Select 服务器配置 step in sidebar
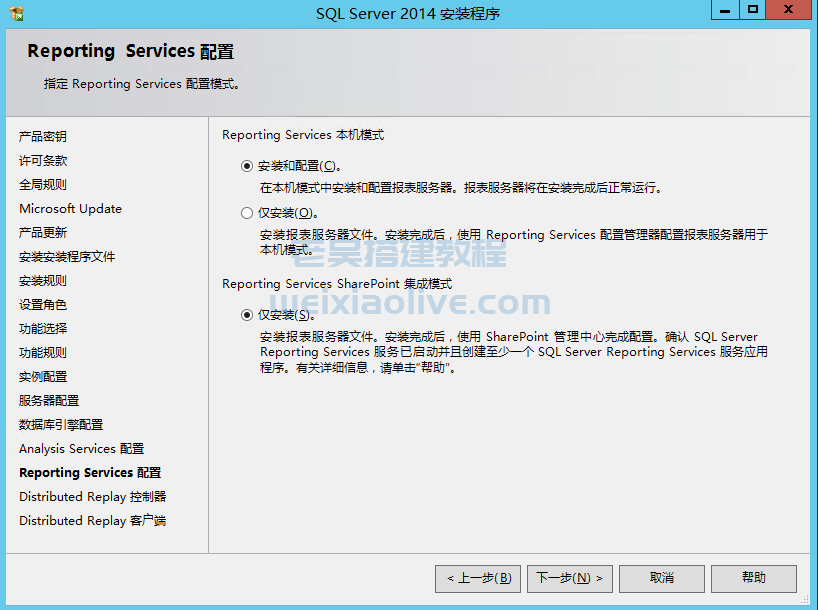 pos(49,401)
